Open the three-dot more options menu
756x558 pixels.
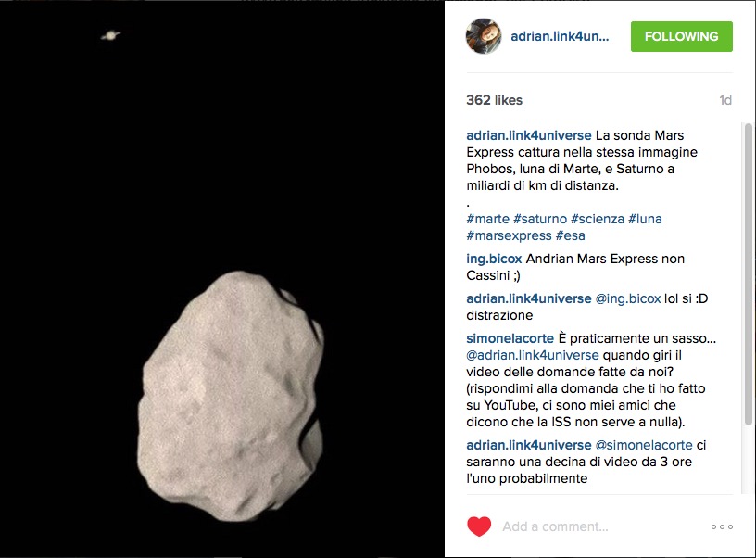[x=722, y=526]
